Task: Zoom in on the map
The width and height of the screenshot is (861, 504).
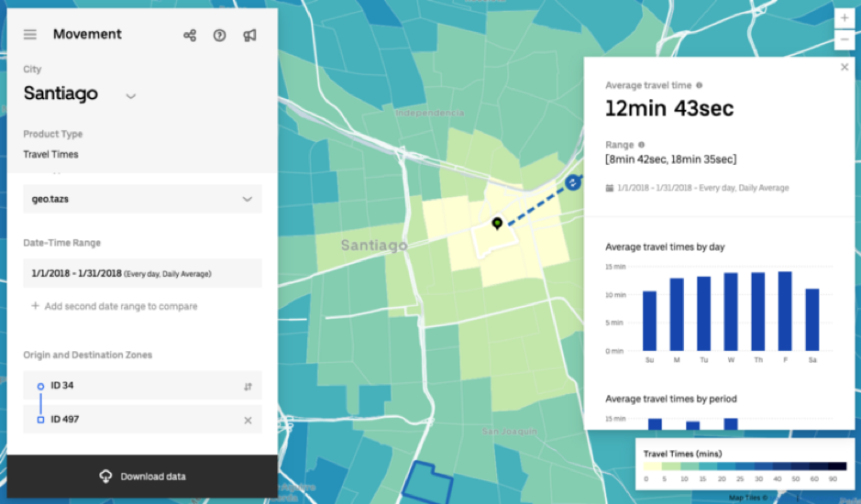Action: click(x=844, y=18)
